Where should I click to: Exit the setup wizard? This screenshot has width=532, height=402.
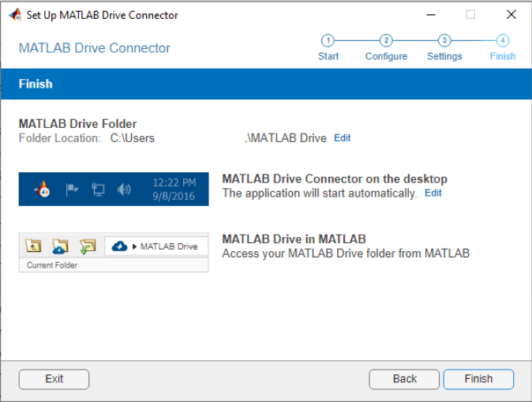[x=54, y=379]
